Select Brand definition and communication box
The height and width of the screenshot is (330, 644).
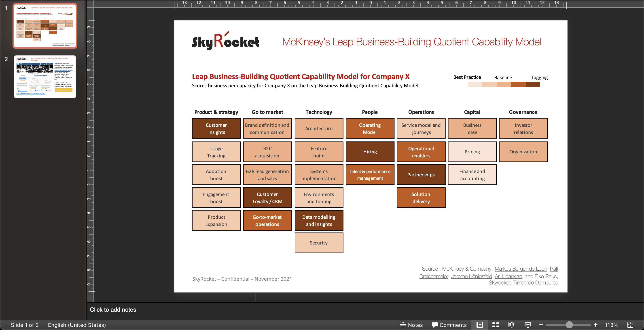point(267,128)
